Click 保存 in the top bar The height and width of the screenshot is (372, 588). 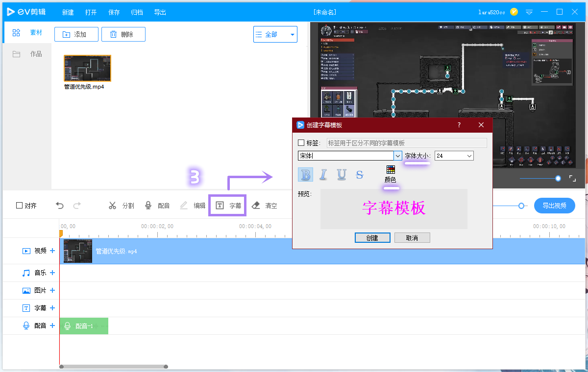[x=114, y=12]
